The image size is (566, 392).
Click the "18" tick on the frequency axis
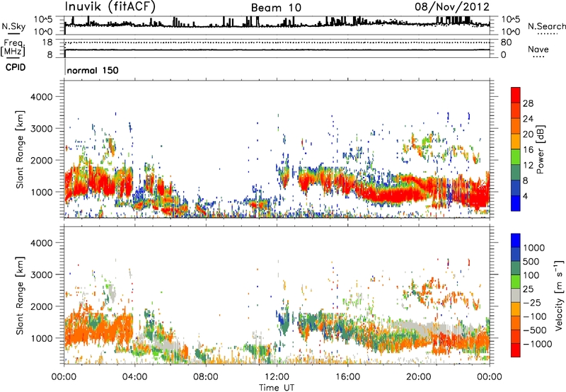[47, 42]
